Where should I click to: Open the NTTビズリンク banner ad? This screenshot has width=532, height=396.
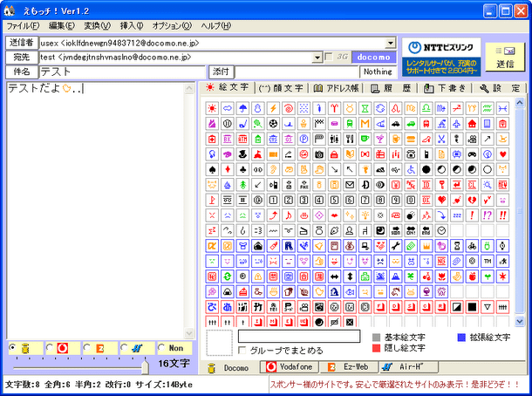(x=441, y=57)
